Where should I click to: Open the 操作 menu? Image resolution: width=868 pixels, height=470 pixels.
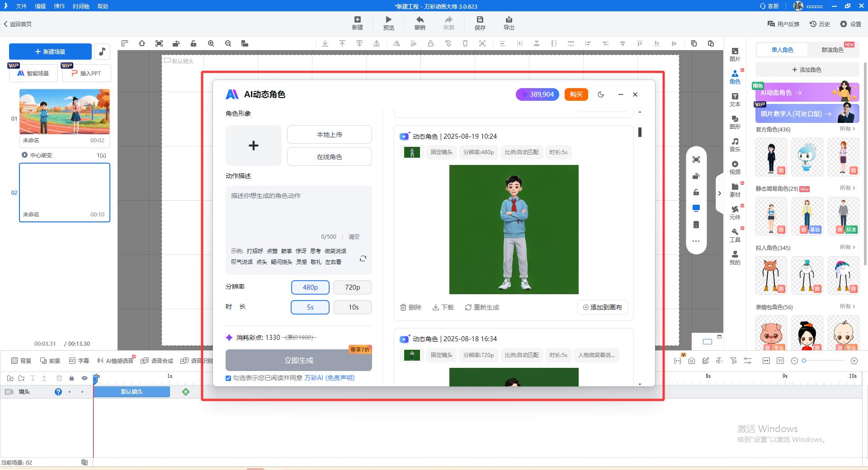(x=59, y=6)
